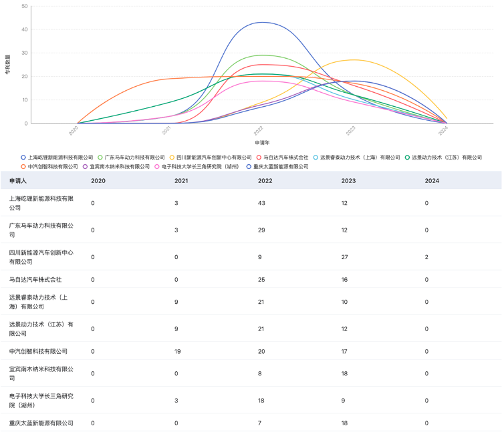
Task: Click the 2021 table column header
Action: (181, 181)
